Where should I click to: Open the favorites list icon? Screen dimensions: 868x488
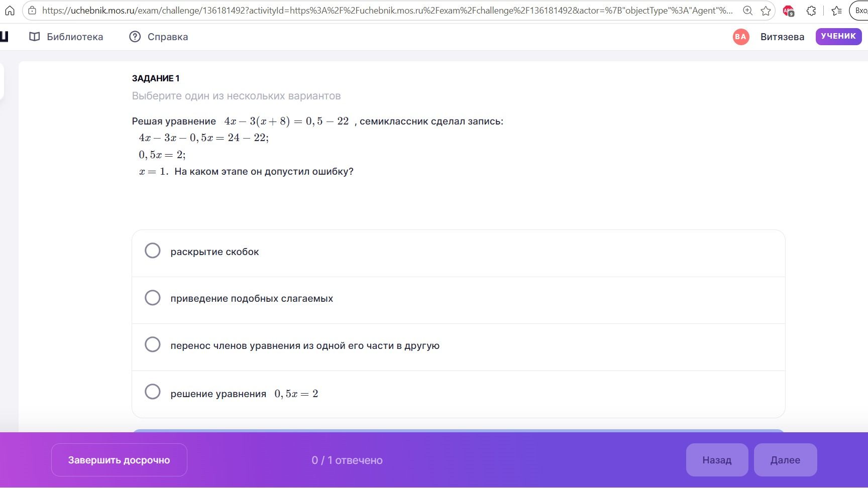click(x=836, y=11)
